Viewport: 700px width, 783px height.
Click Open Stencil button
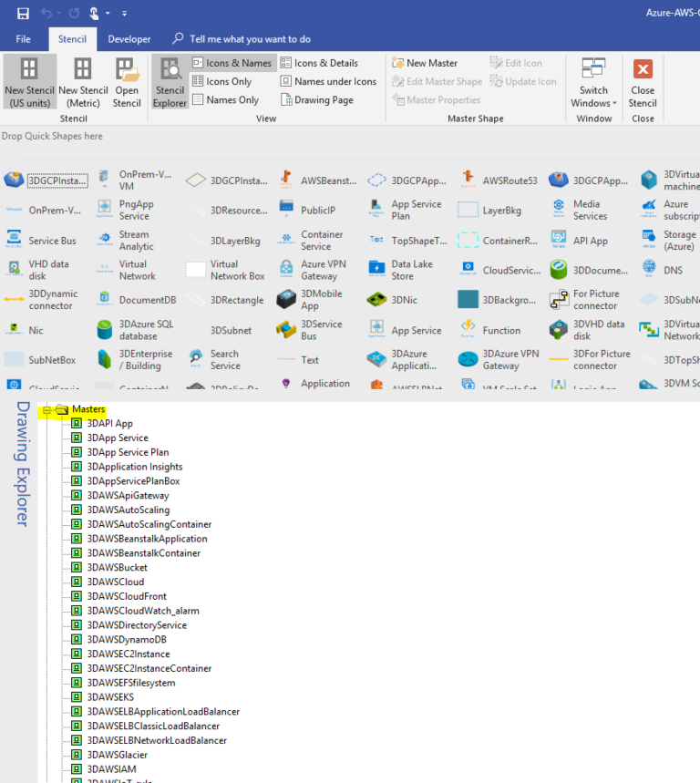coord(127,82)
